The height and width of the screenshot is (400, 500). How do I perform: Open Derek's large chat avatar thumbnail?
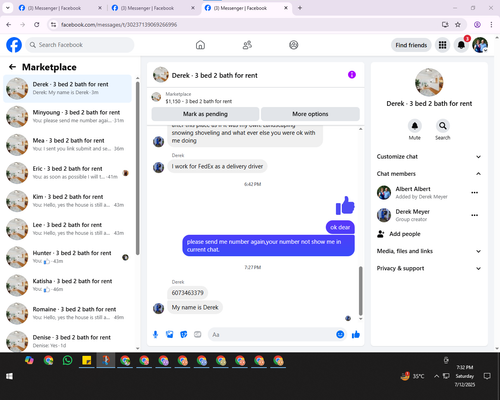429,82
